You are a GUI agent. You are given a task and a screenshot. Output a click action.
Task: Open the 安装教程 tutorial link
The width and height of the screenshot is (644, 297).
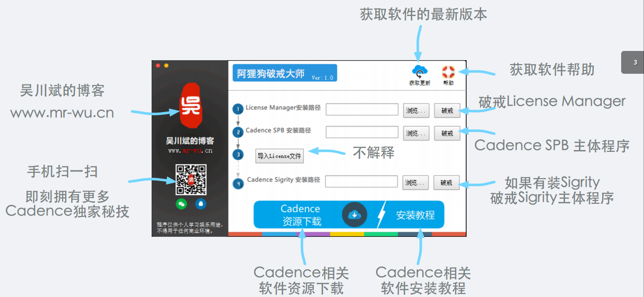click(x=415, y=215)
